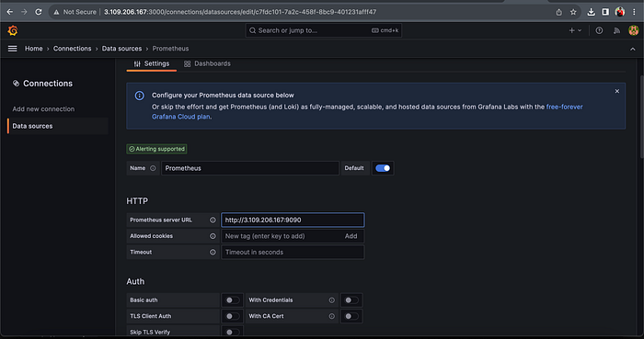Open Chrome three-dot menu
The width and height of the screenshot is (644, 339).
coord(634,12)
